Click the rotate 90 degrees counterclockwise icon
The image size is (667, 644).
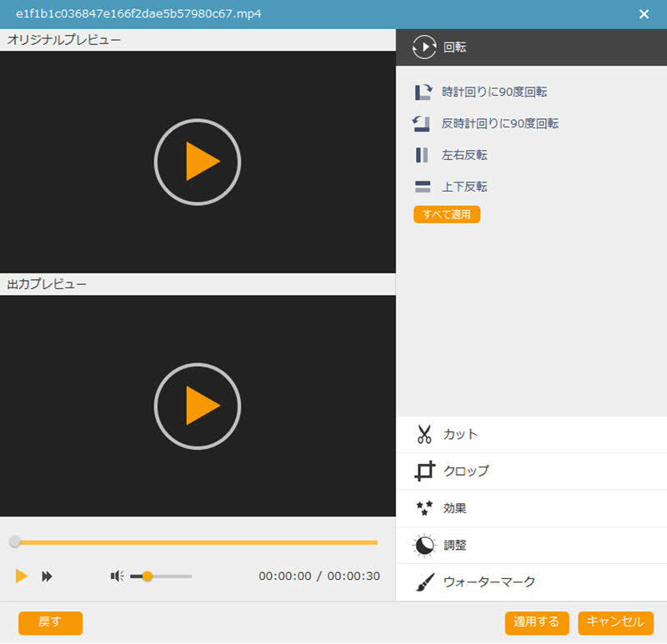click(x=422, y=123)
